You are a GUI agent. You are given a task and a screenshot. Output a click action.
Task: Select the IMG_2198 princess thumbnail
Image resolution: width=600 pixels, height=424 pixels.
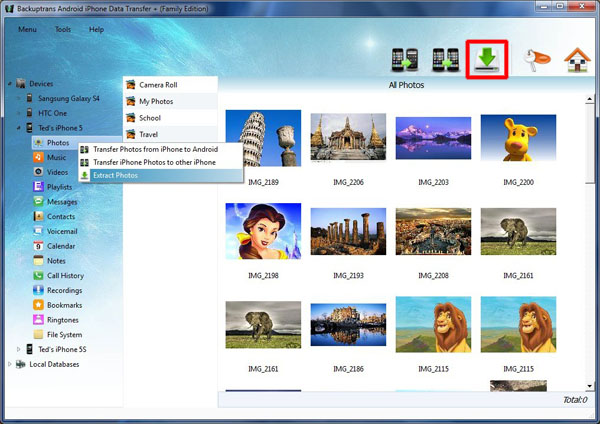263,231
